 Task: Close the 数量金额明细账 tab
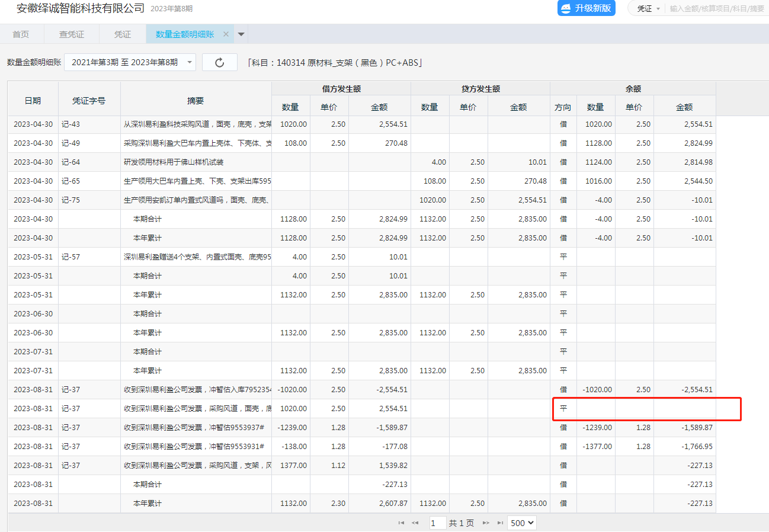click(x=226, y=34)
